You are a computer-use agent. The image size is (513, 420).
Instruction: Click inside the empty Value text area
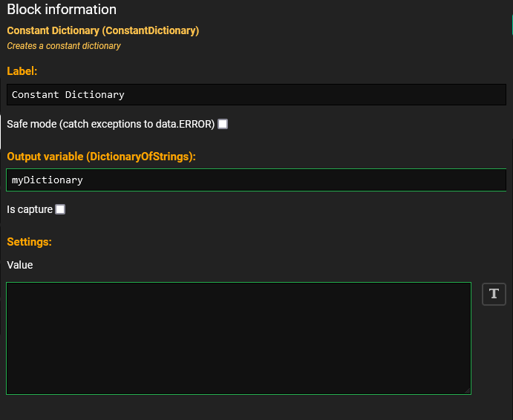239,338
